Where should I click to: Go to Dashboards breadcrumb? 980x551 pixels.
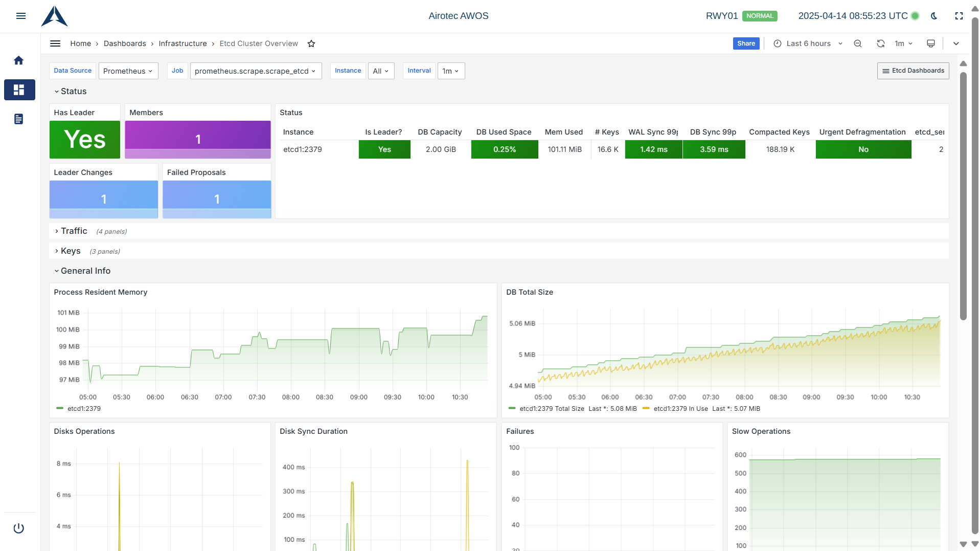point(125,44)
